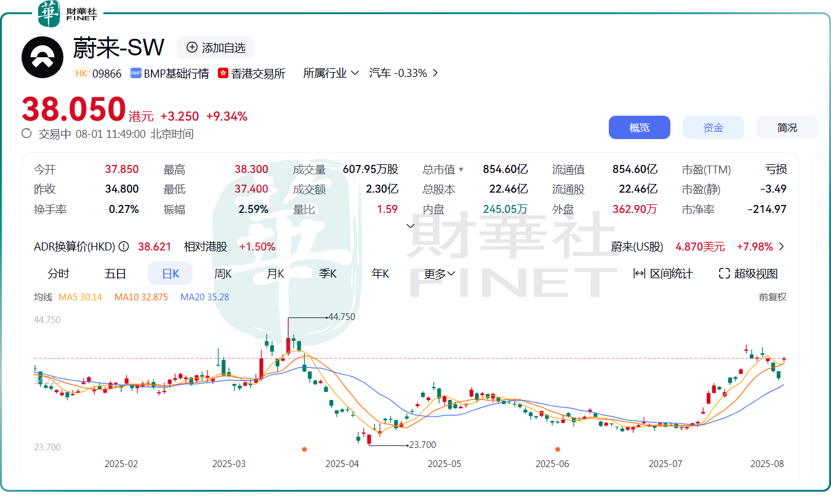Screen dimensions: 831x504
Task: Switch to the 分时 chart tab
Action: [58, 274]
